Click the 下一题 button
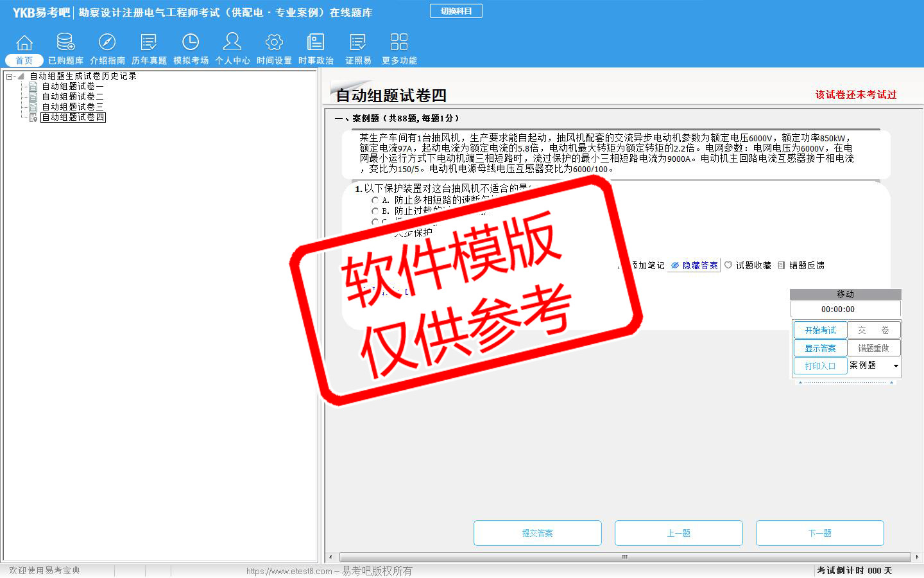This screenshot has height=578, width=924. [819, 533]
